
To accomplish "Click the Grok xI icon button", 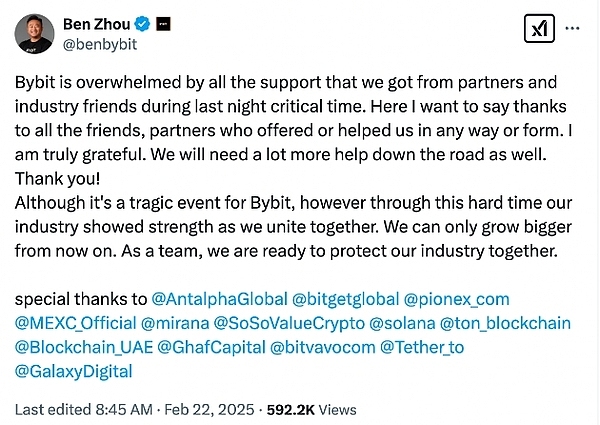I will pos(539,29).
